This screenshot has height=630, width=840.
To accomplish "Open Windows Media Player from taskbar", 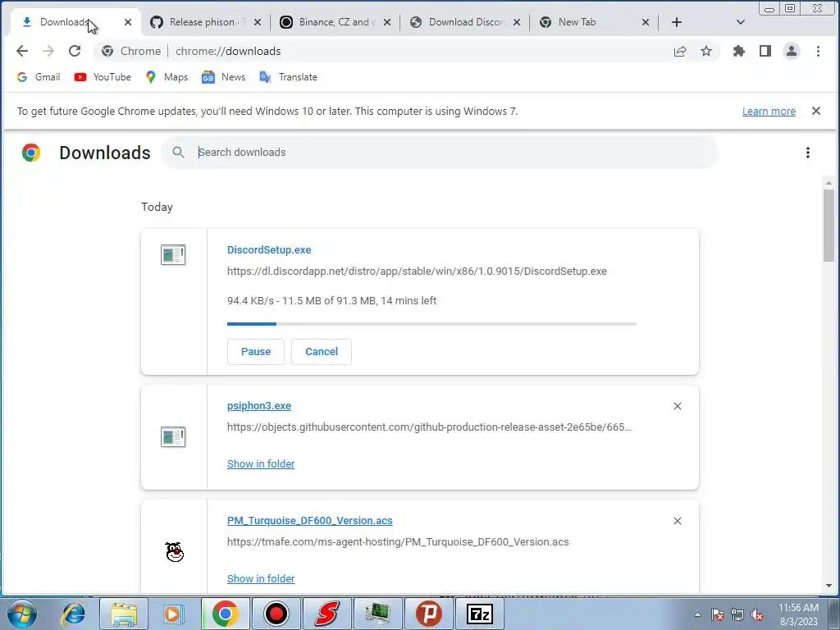I will tap(174, 614).
